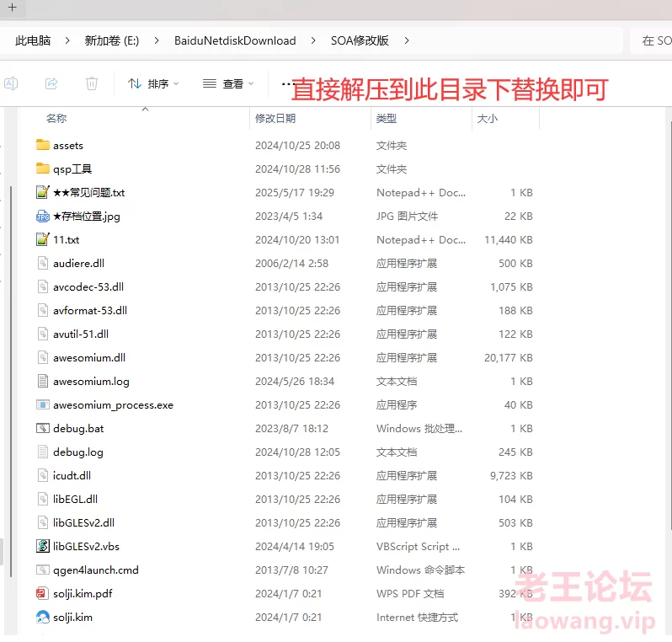Sort by the 大小 column header
The width and height of the screenshot is (672, 642).
[x=488, y=118]
